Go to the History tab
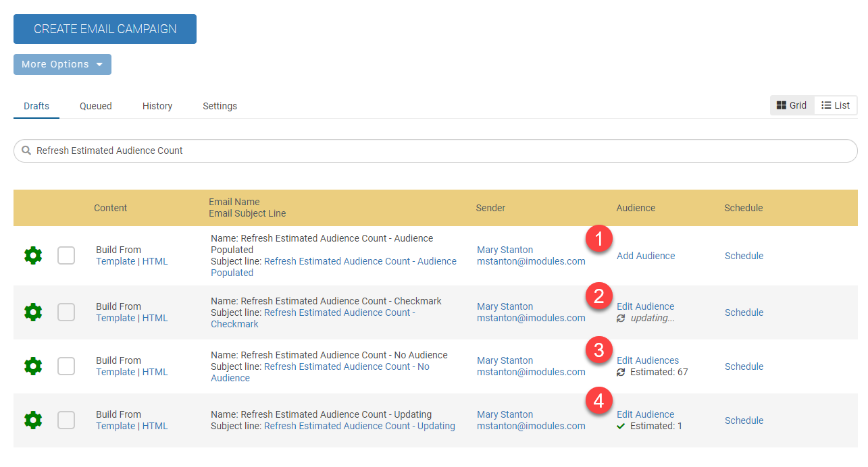The height and width of the screenshot is (467, 868). point(157,106)
